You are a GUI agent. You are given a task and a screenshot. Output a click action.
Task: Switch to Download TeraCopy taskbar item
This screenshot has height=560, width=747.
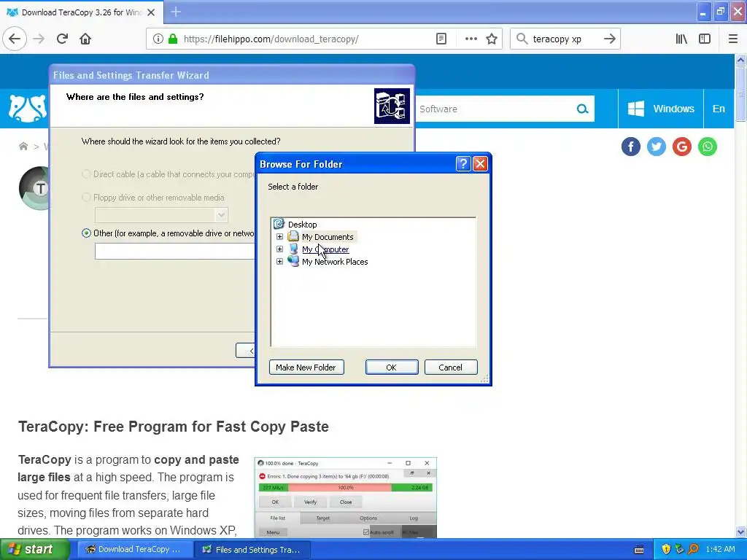click(134, 550)
